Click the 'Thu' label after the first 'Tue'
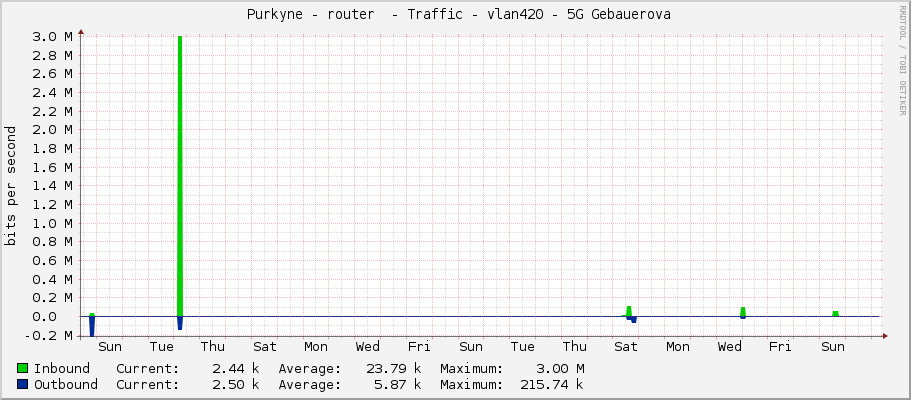The image size is (911, 400). (213, 347)
